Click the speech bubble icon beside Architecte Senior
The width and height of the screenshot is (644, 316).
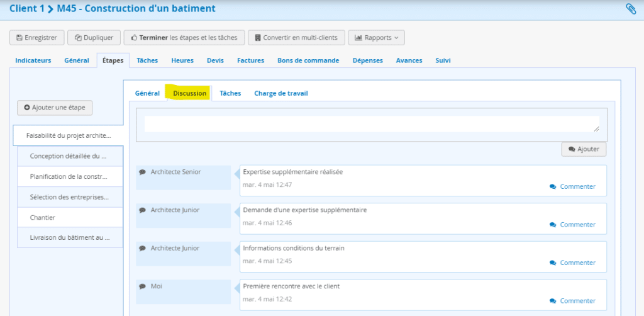(x=143, y=172)
